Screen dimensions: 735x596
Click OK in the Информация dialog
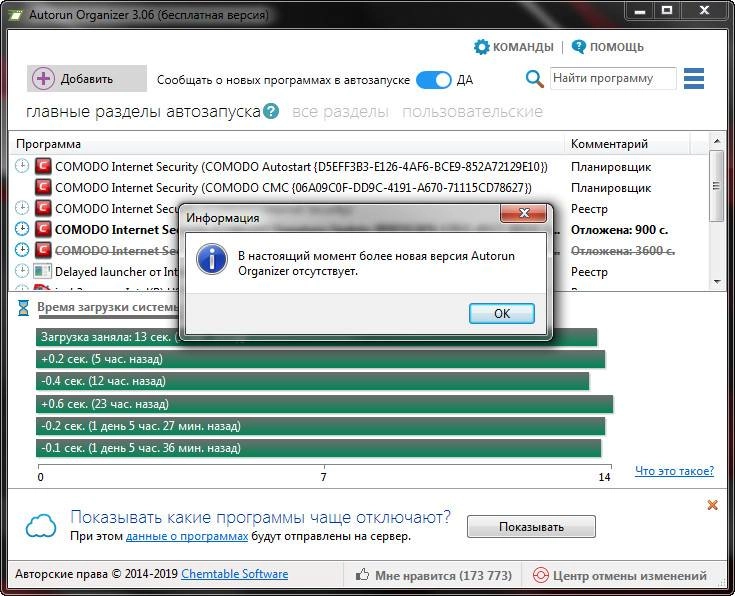click(502, 313)
